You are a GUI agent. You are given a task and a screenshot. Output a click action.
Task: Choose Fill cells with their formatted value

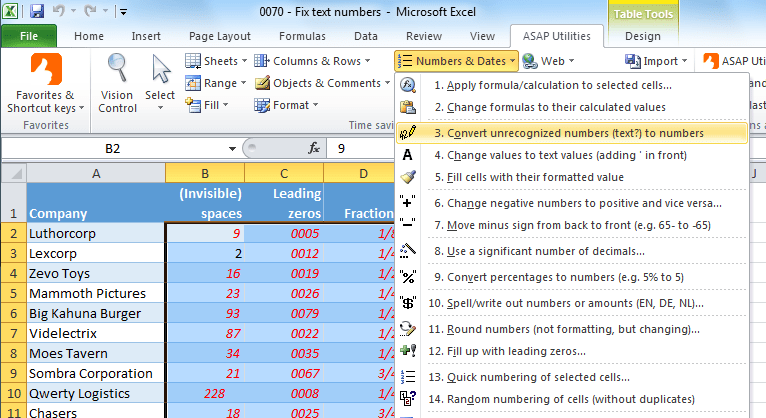572,177
